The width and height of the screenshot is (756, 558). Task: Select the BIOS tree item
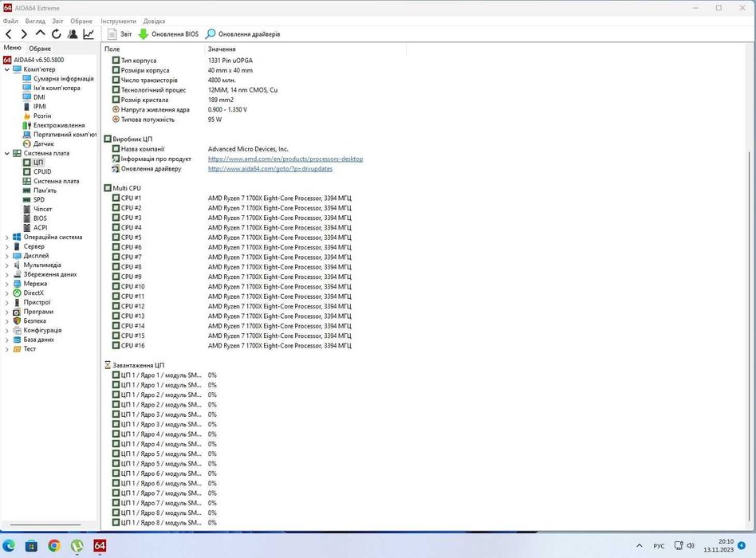40,218
